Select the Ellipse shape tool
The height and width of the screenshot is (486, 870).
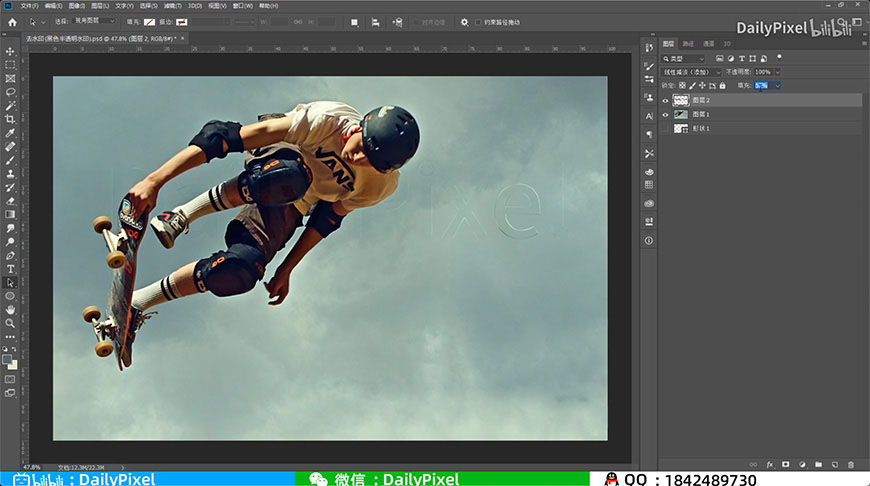pyautogui.click(x=10, y=296)
